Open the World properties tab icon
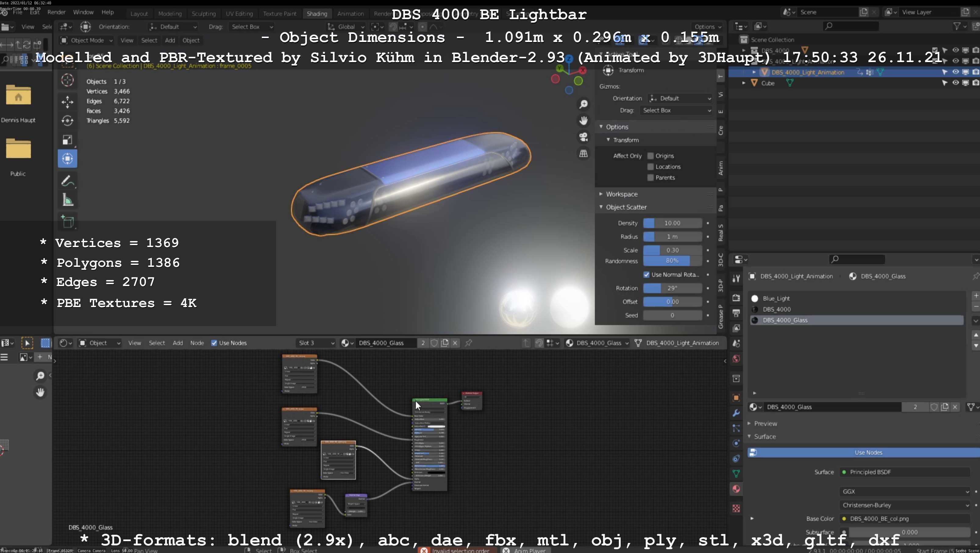This screenshot has width=980, height=553. (736, 359)
